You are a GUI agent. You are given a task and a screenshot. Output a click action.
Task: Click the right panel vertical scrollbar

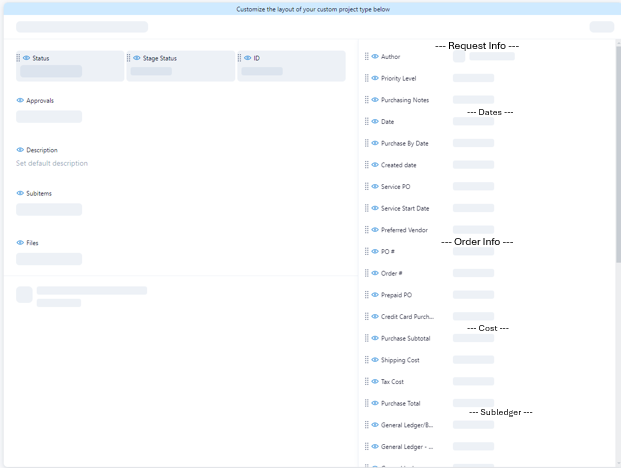click(618, 154)
